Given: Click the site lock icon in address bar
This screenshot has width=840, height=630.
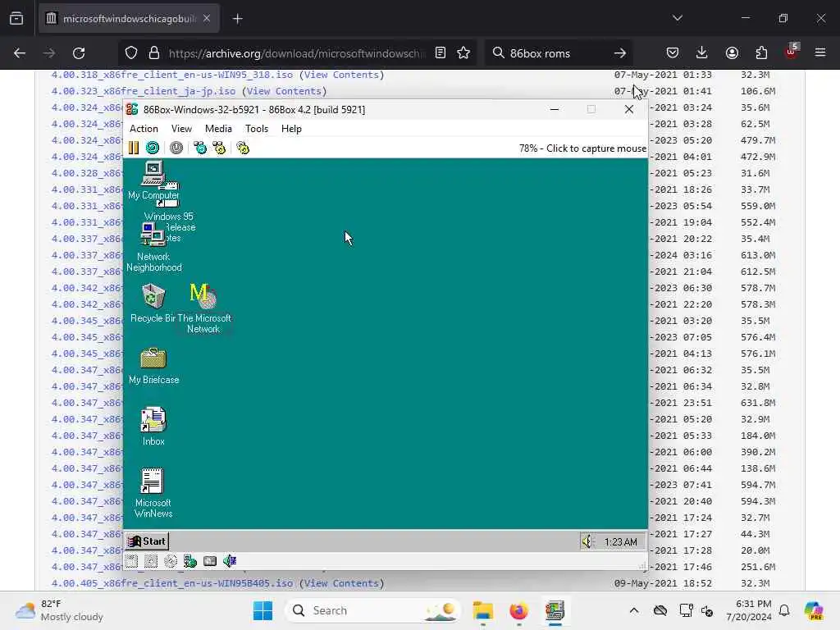Looking at the screenshot, I should coord(154,53).
